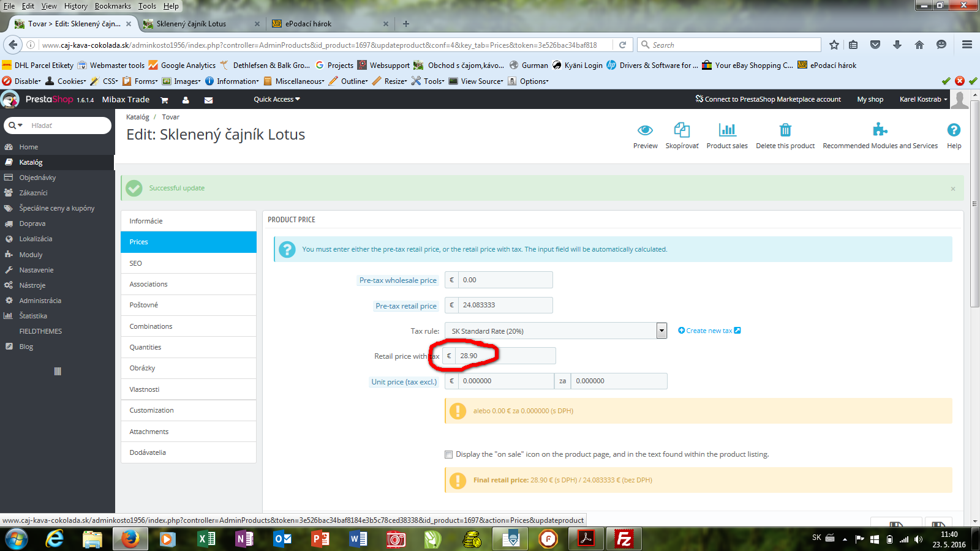
Task: Expand the Cookies web developer menu
Action: 66,81
